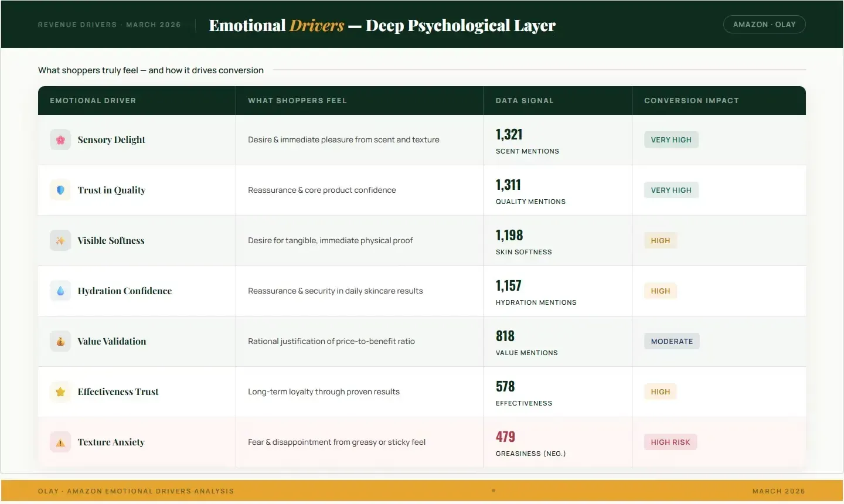Image resolution: width=844 pixels, height=504 pixels.
Task: Click the money bag icon beside Value Validation
Action: (x=60, y=342)
